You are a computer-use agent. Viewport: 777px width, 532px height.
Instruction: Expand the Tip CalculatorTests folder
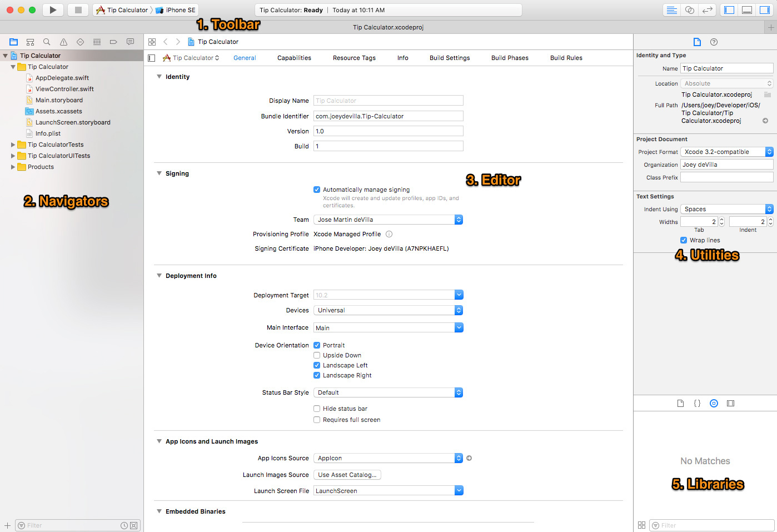[13, 145]
